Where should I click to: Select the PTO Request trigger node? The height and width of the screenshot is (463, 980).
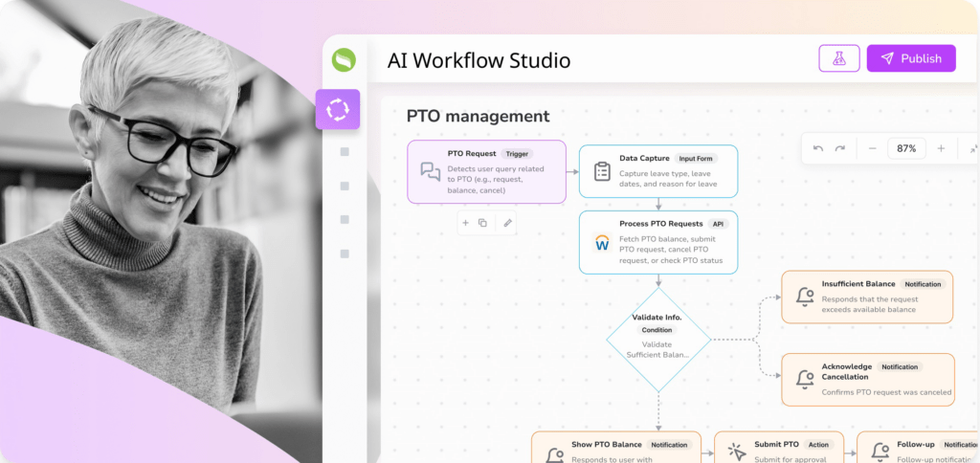(x=487, y=172)
